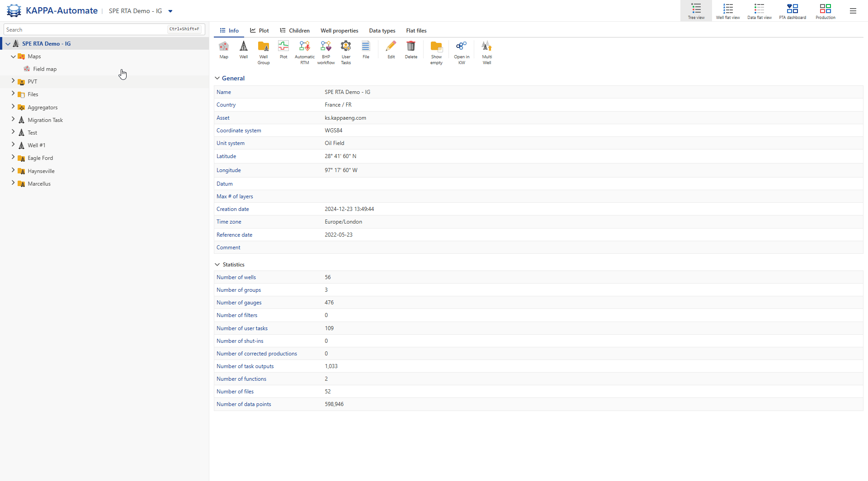The width and height of the screenshot is (868, 481).
Task: Open the Children tab
Action: [x=295, y=31]
